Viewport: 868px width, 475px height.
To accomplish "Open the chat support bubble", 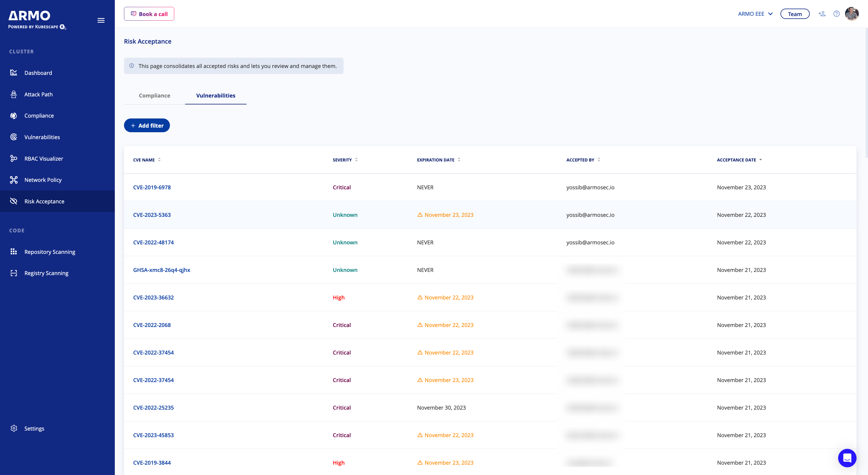I will pos(847,458).
